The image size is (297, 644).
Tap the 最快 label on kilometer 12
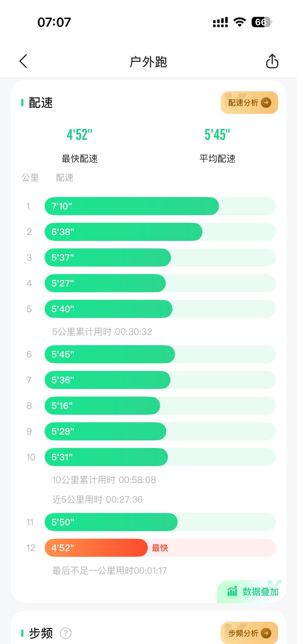click(160, 548)
